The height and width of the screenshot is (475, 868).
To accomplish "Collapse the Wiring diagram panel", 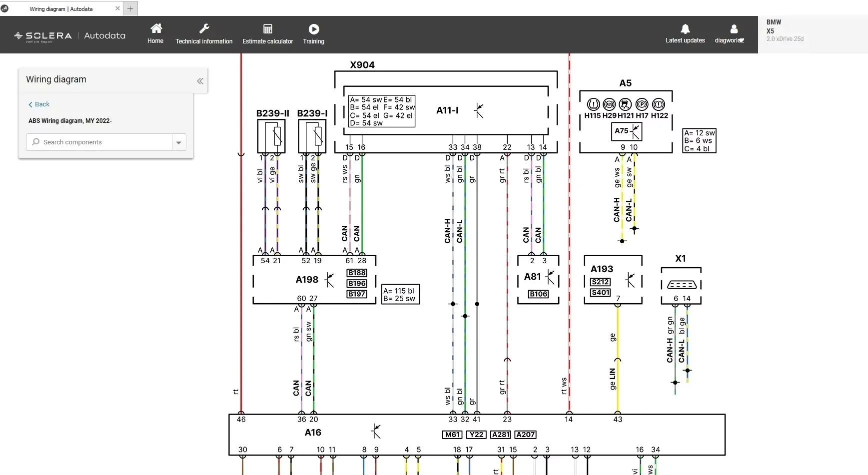I will [x=200, y=81].
